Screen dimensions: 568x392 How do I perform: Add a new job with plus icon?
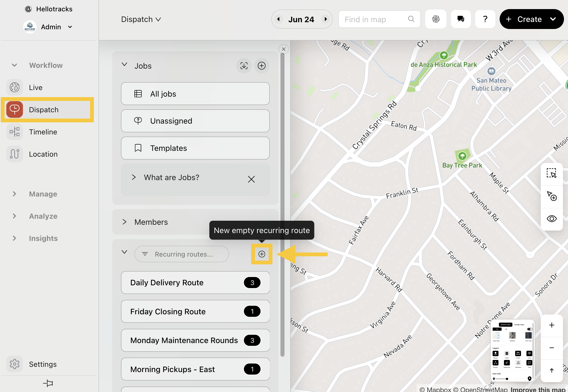coord(262,66)
